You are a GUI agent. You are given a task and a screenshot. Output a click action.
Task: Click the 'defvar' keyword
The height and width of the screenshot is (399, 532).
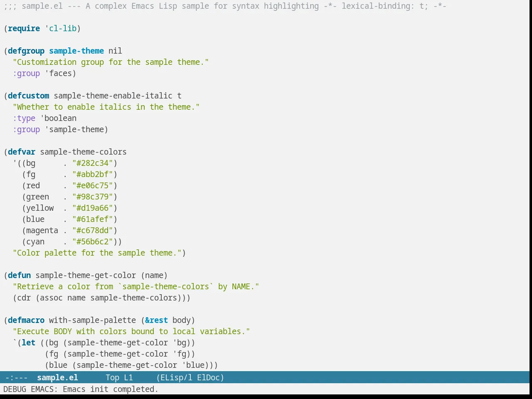coord(22,152)
